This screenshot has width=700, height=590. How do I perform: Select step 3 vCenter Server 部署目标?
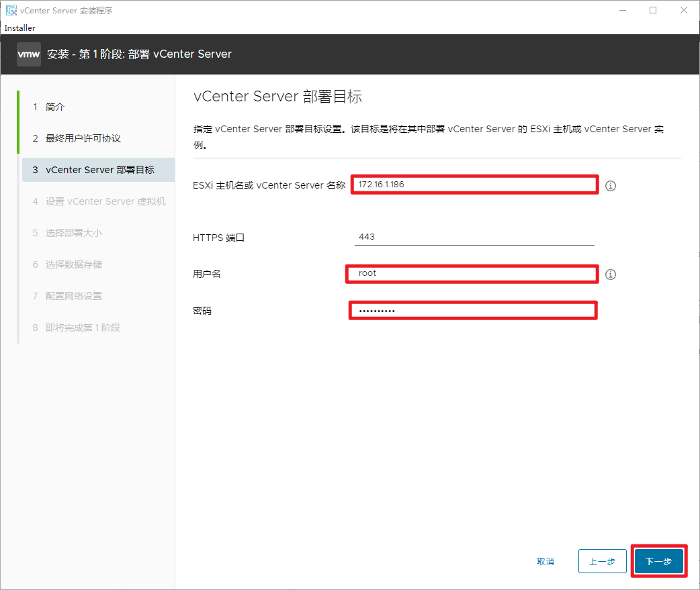[x=99, y=170]
